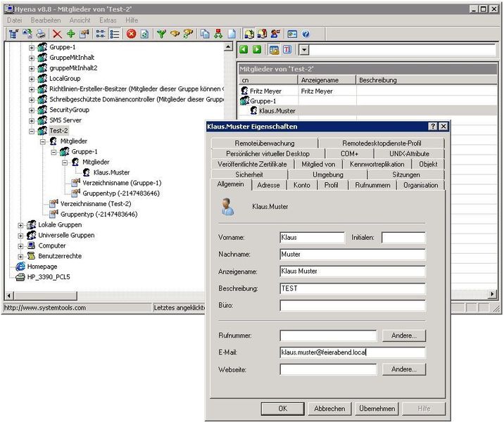Click the refresh page icon

point(144,34)
